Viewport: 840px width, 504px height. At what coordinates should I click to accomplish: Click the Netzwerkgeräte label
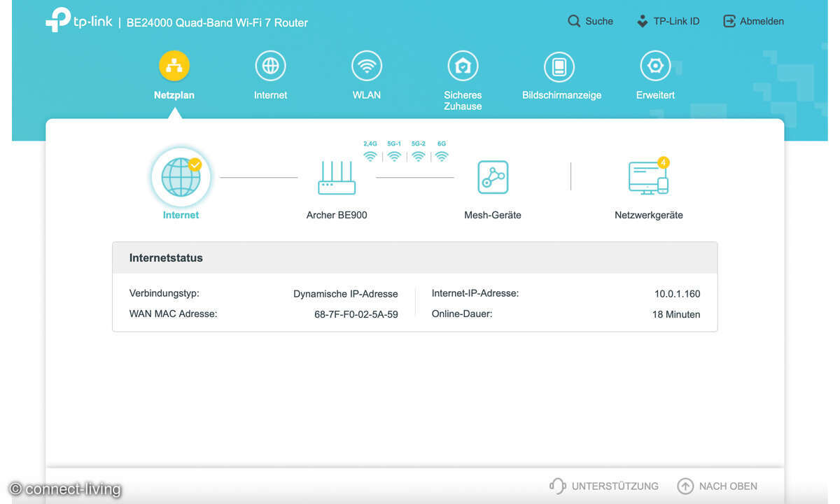coord(649,215)
